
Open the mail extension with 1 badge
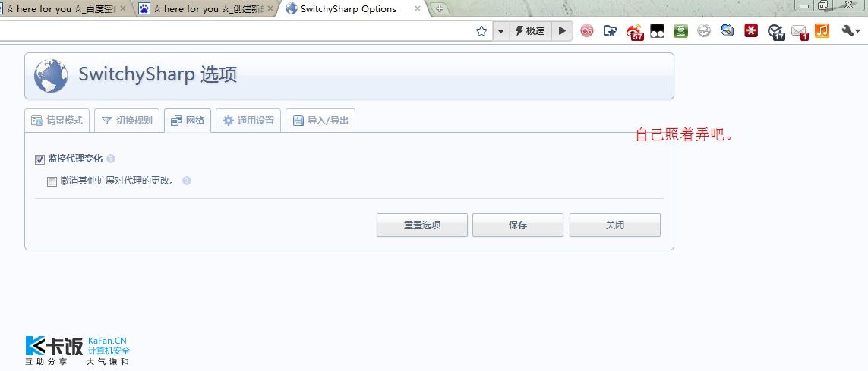pos(800,32)
